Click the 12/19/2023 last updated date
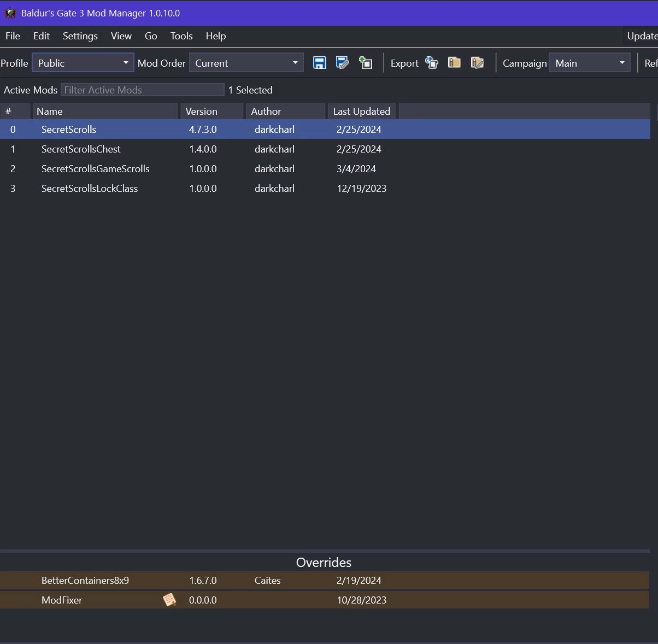This screenshot has height=644, width=658. [x=361, y=189]
